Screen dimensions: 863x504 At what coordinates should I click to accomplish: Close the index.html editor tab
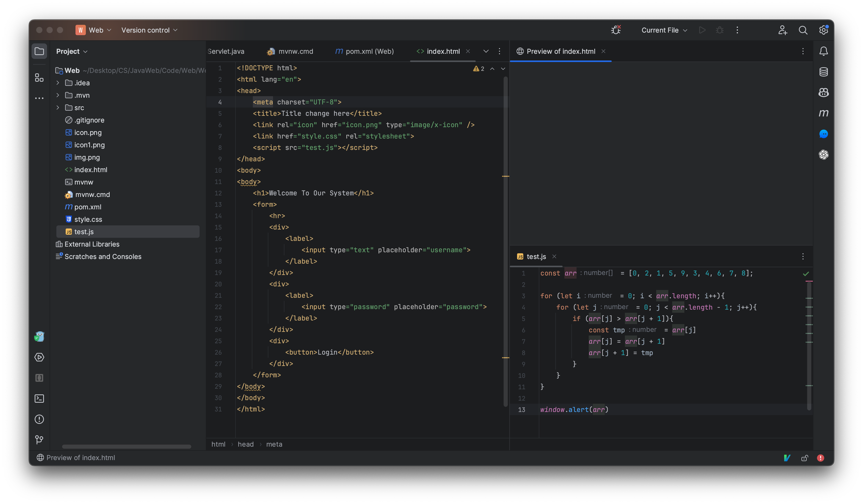pyautogui.click(x=468, y=51)
